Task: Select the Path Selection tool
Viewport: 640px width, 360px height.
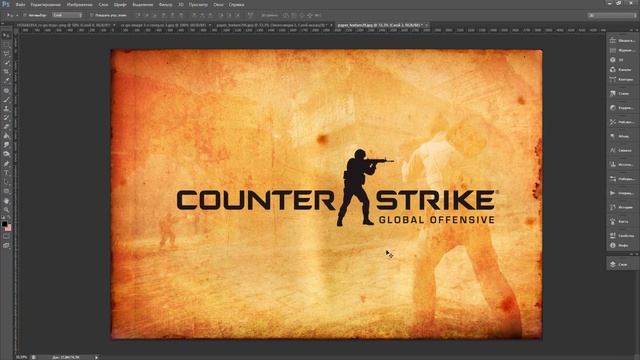Action: [x=6, y=182]
